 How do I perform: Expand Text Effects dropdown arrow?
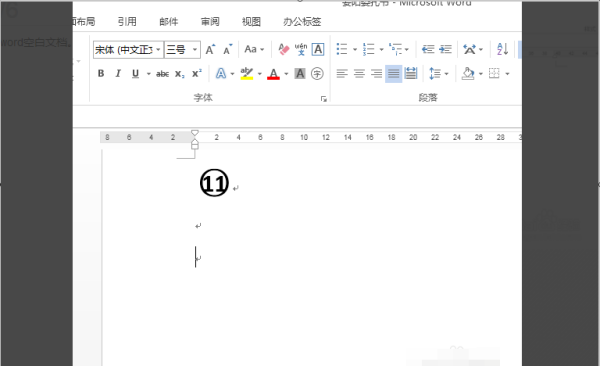pyautogui.click(x=232, y=74)
